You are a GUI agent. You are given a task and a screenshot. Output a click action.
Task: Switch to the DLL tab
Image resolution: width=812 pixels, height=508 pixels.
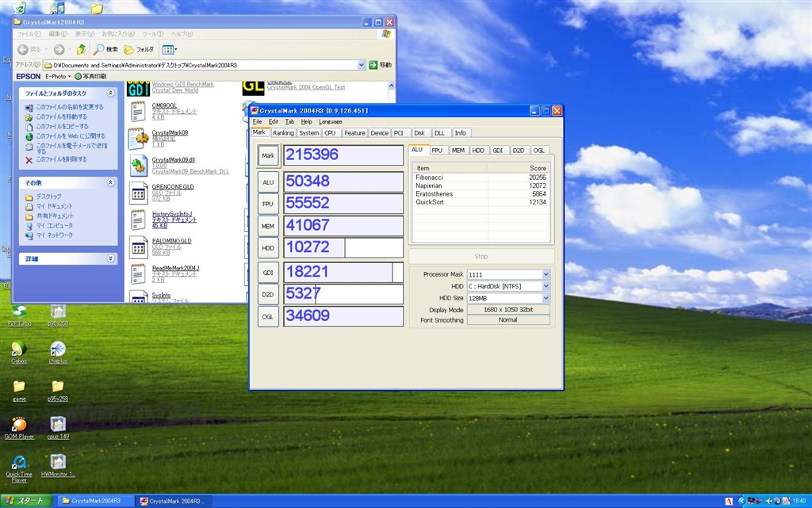point(439,133)
